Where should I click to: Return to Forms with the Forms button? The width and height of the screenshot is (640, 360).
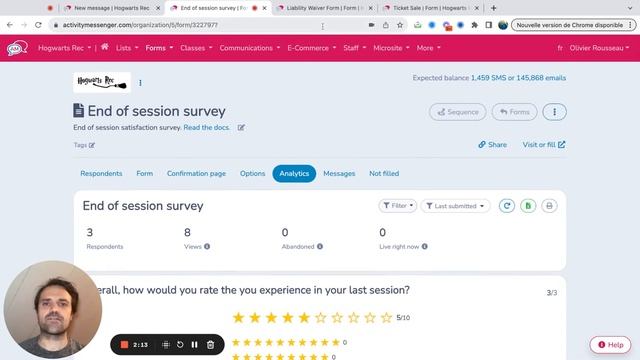coord(514,112)
